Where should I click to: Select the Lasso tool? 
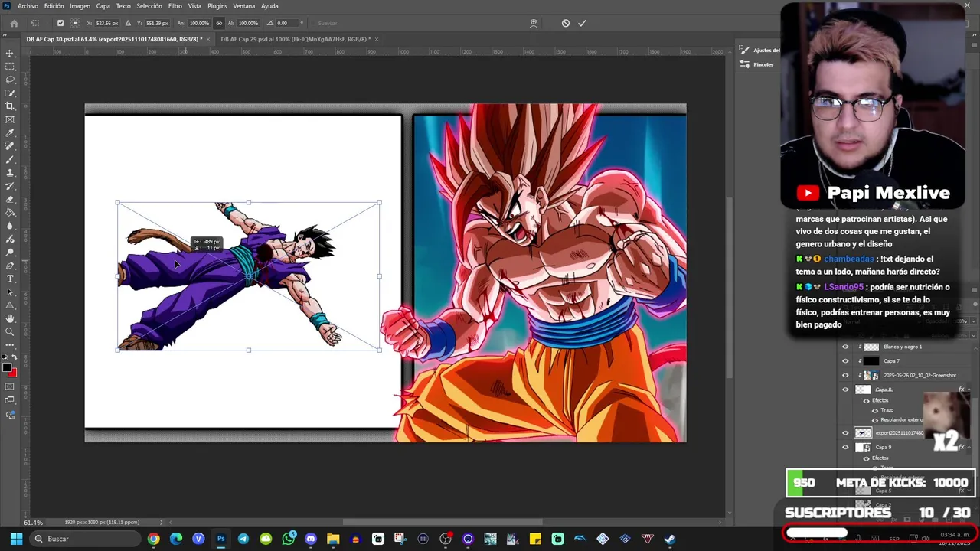point(10,80)
